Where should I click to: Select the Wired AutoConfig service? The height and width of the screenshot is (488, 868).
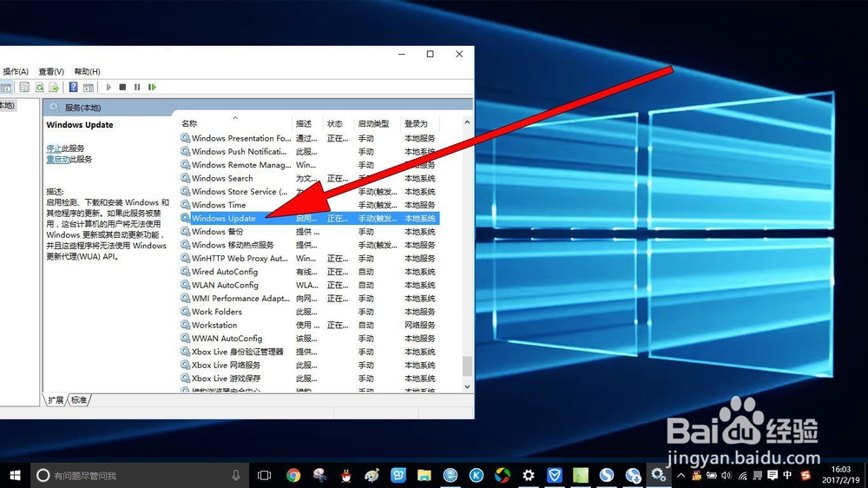(x=225, y=272)
